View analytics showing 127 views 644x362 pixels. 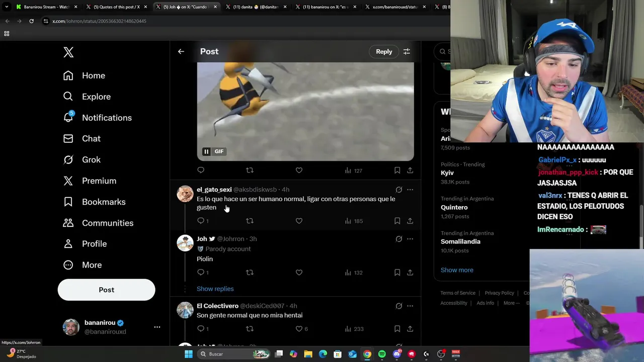tap(354, 170)
